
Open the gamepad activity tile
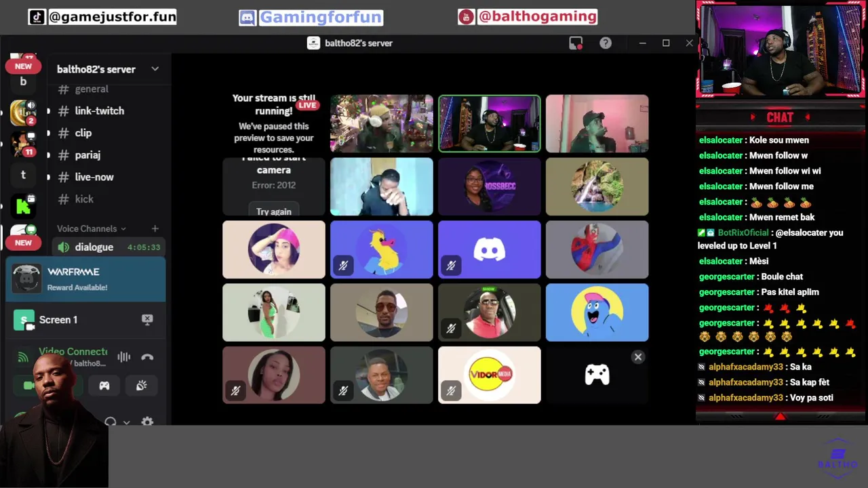597,375
